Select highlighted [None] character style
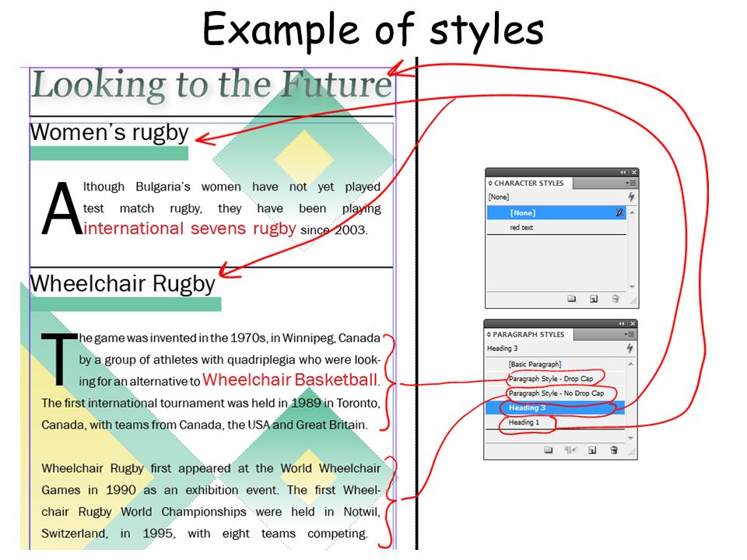747x560 pixels. tap(556, 212)
